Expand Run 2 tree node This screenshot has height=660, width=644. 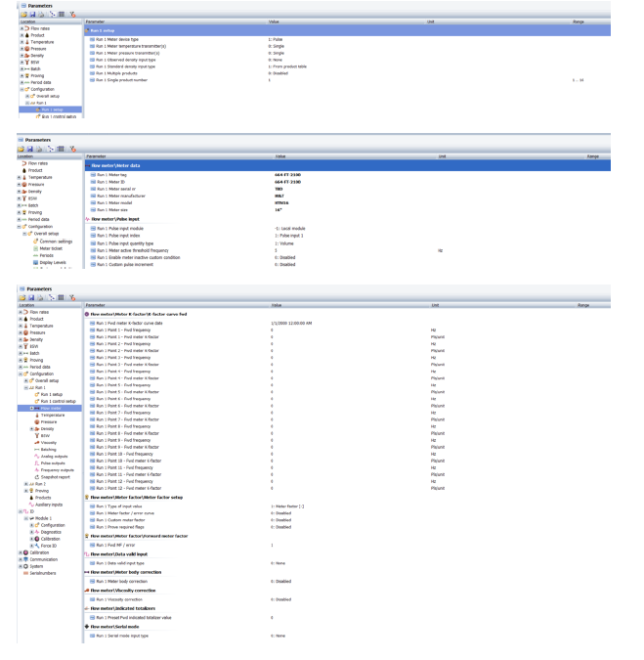(x=26, y=484)
